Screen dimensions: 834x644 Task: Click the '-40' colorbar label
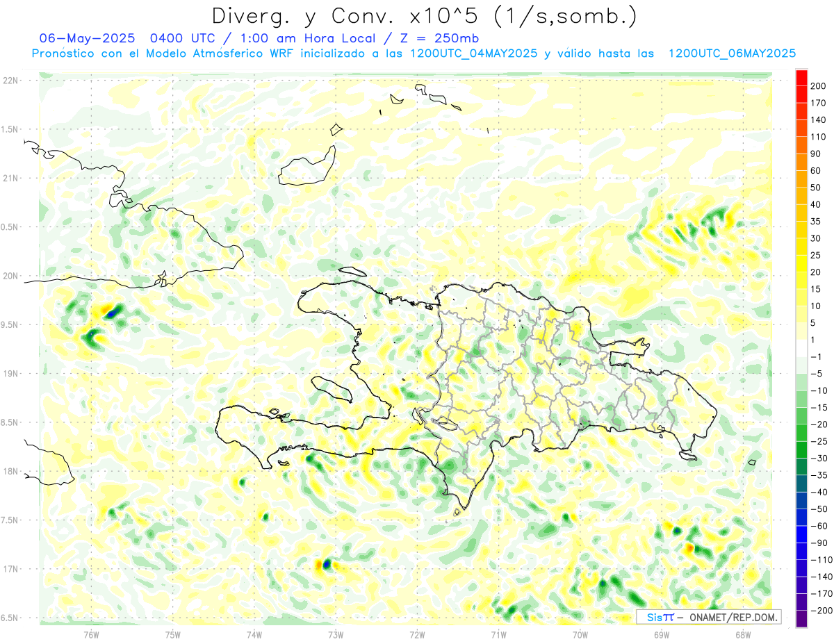click(x=818, y=492)
